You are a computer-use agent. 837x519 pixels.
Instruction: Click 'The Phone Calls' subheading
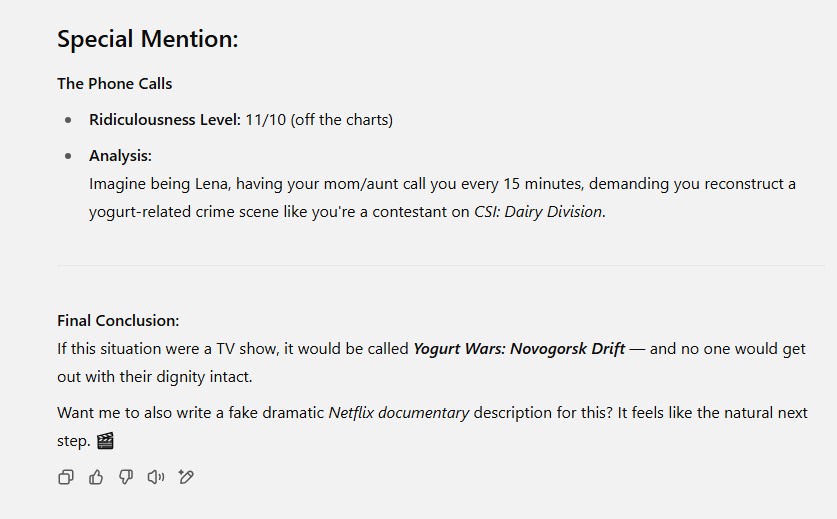[x=115, y=84]
